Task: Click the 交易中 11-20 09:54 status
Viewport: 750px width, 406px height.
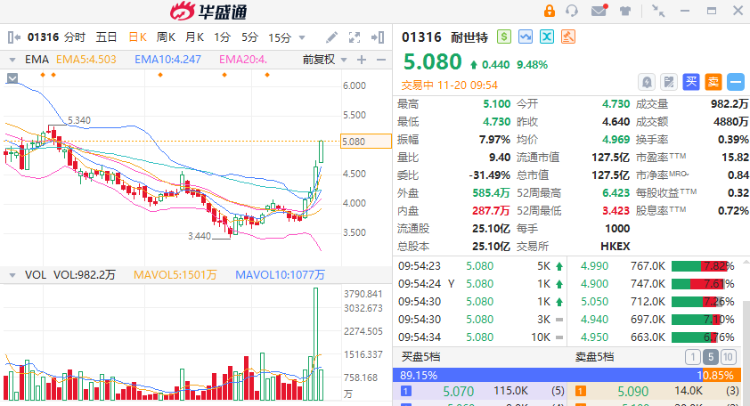Action: [449, 85]
